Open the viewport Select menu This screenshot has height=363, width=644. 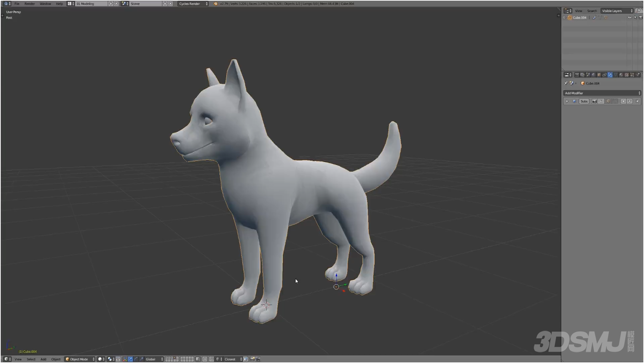pos(31,359)
